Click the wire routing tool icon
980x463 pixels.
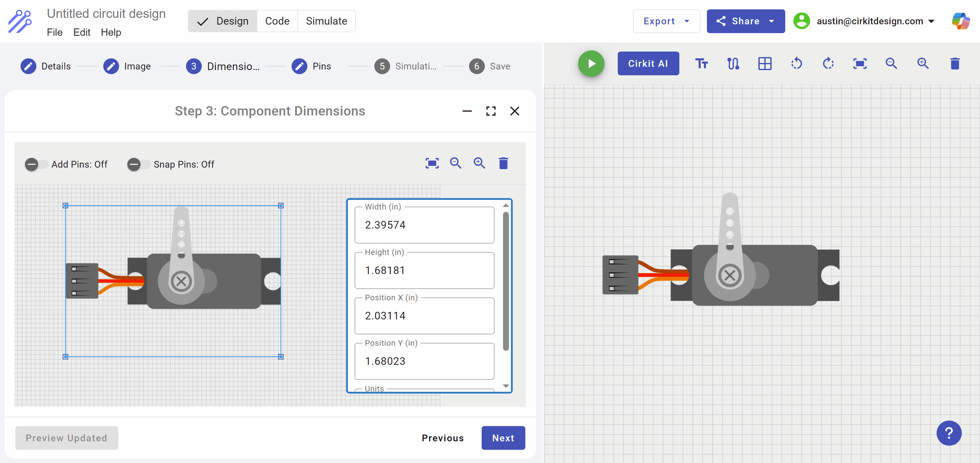(x=733, y=64)
